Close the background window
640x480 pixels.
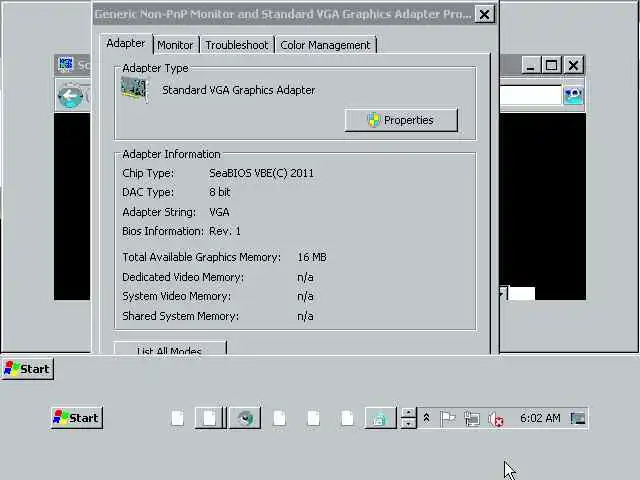(573, 65)
